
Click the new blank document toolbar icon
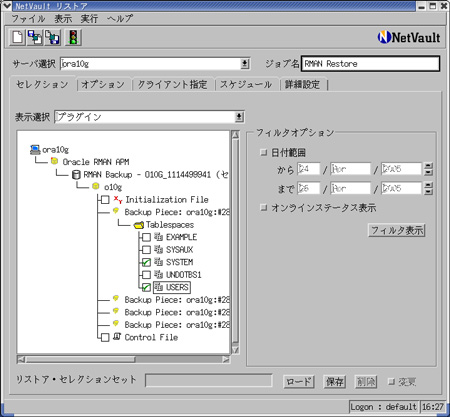(x=17, y=37)
